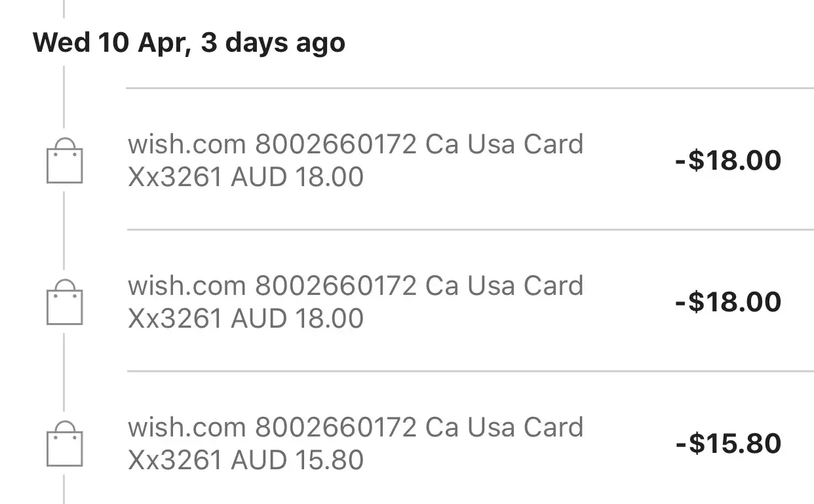The height and width of the screenshot is (504, 814).
Task: Open the -$15.80 amount
Action: click(727, 444)
